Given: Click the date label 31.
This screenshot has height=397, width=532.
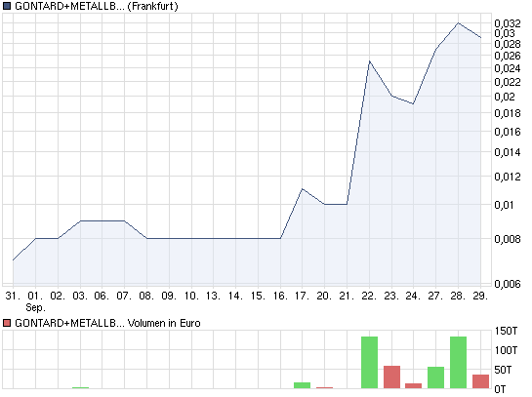Looking at the screenshot, I should (x=13, y=296).
